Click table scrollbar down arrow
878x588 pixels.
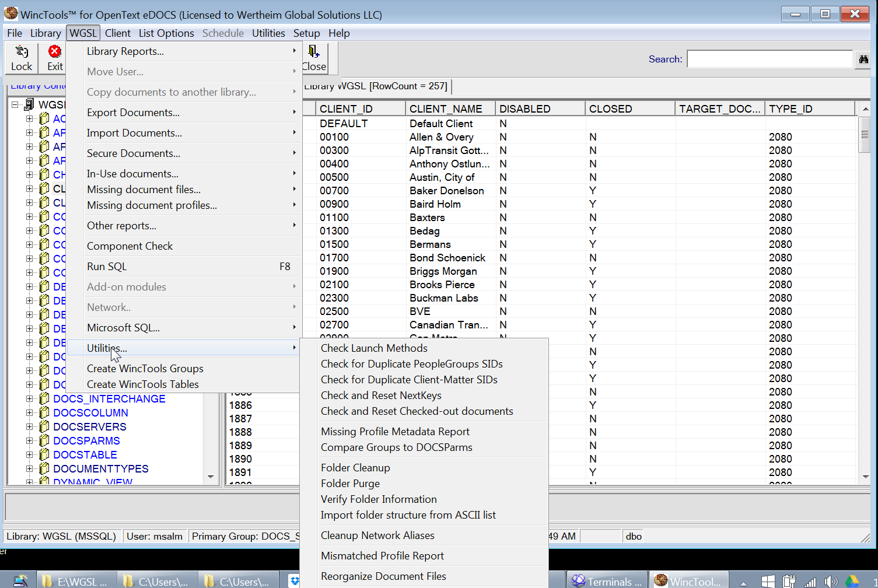(x=865, y=477)
